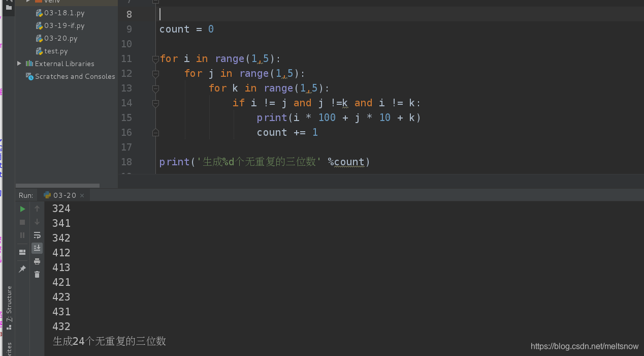The width and height of the screenshot is (644, 356).
Task: Pause the program output
Action: click(x=22, y=235)
